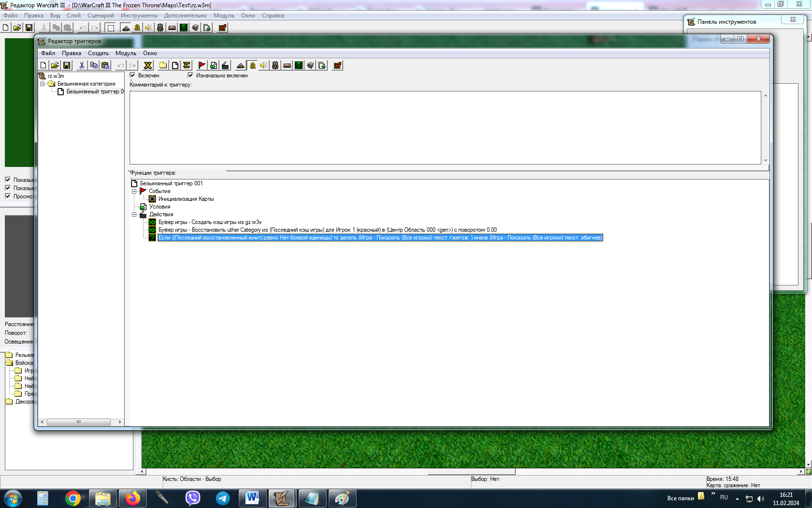The height and width of the screenshot is (508, 812).
Task: Click the Windows Start button
Action: click(13, 498)
